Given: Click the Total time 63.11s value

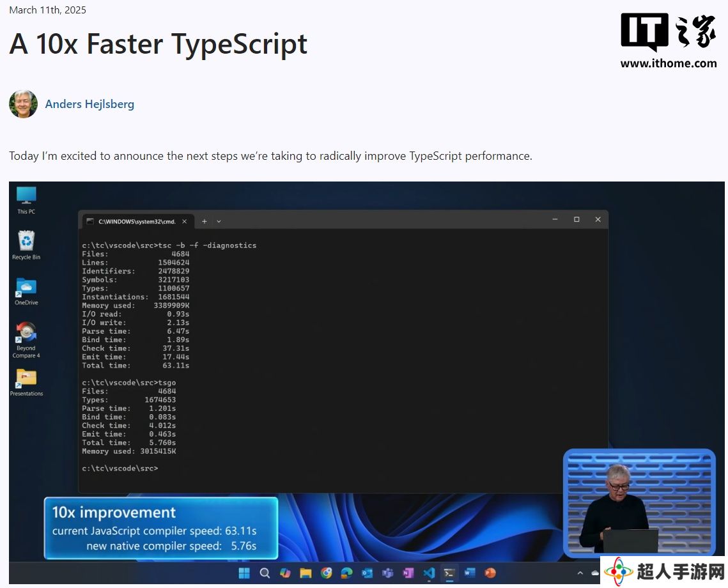Looking at the screenshot, I should pyautogui.click(x=176, y=365).
